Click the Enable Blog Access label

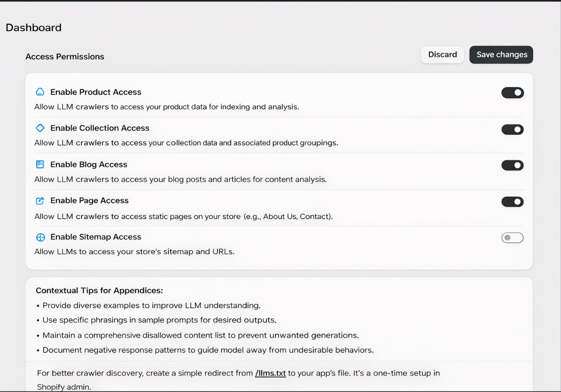[89, 164]
